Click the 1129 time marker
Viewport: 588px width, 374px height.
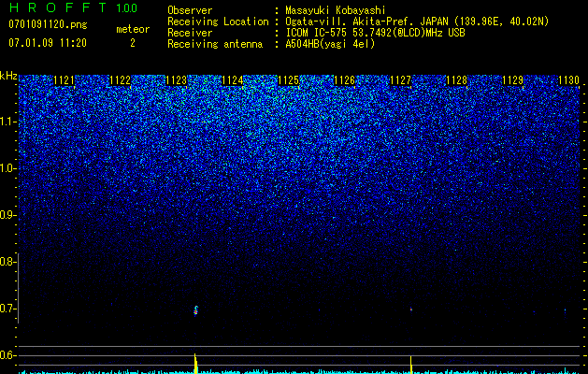tap(512, 80)
